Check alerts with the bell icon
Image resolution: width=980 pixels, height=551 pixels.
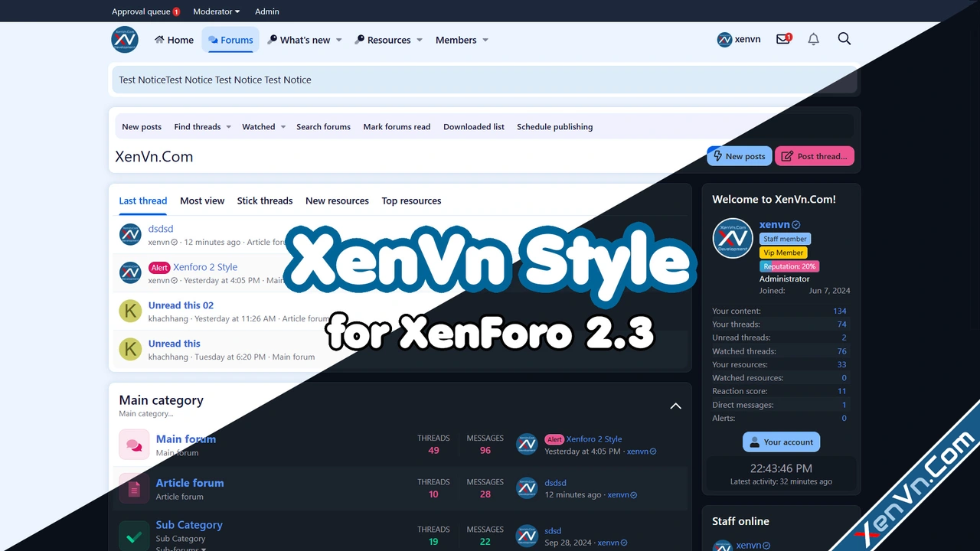(x=813, y=39)
